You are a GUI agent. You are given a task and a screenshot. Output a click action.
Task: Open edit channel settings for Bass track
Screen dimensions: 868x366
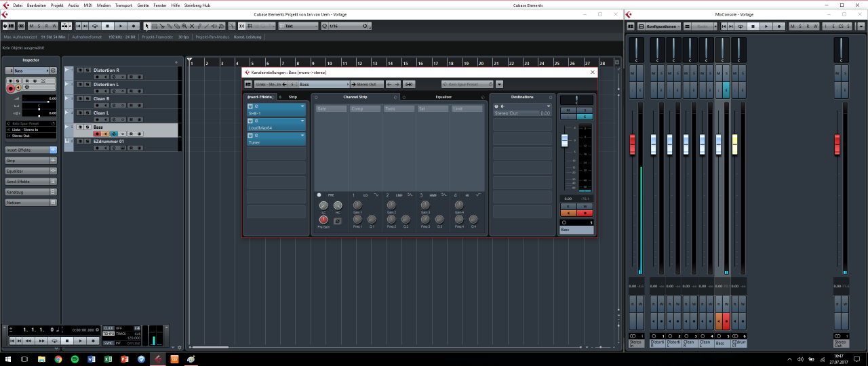[114, 134]
